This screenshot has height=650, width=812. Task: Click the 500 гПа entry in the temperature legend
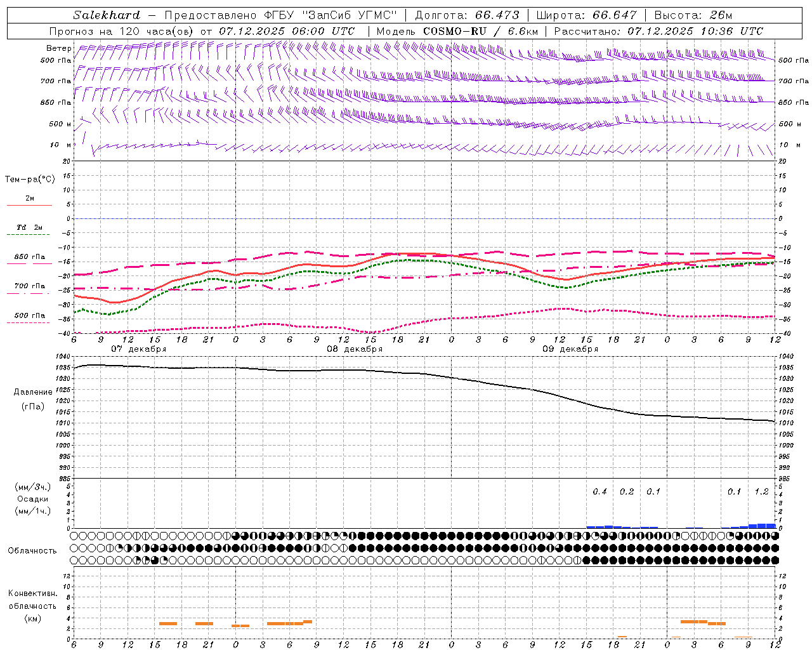[29, 317]
